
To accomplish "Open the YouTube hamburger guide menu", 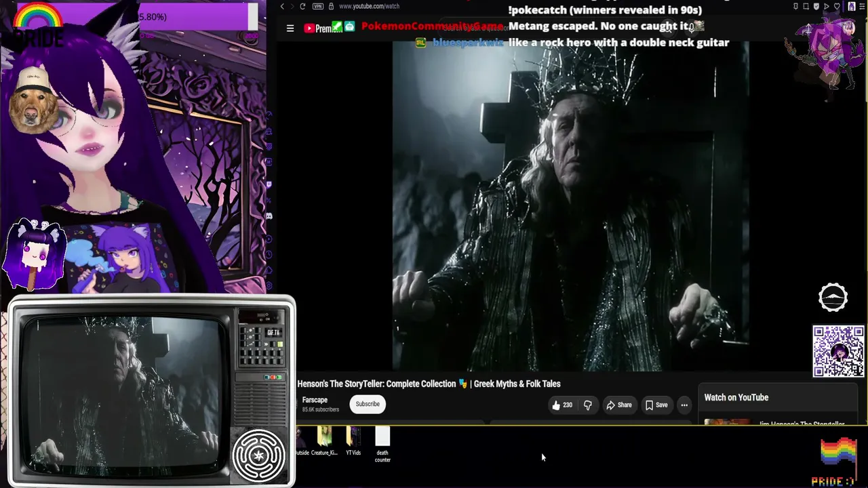I will [x=290, y=28].
